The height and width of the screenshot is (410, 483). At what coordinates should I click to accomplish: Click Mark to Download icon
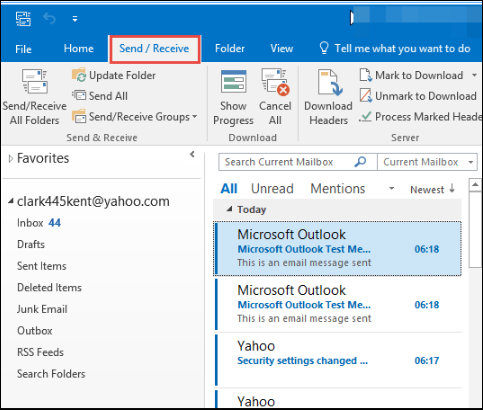(x=366, y=75)
